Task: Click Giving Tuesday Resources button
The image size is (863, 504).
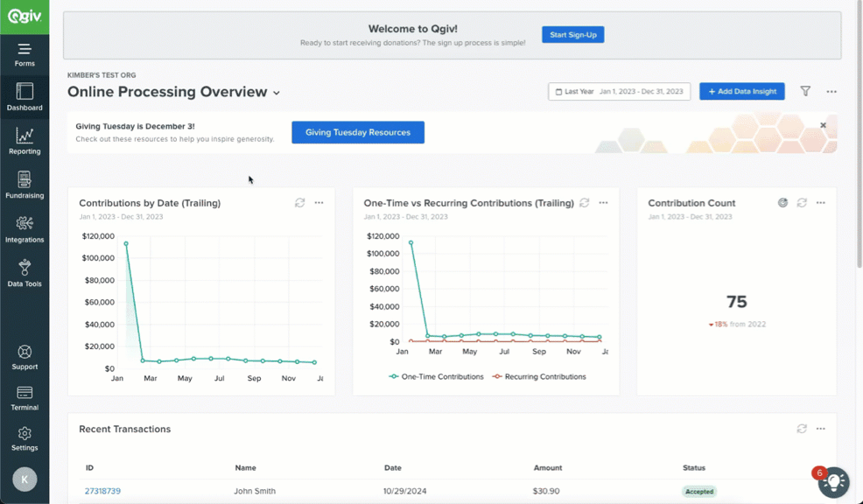Action: pos(358,132)
